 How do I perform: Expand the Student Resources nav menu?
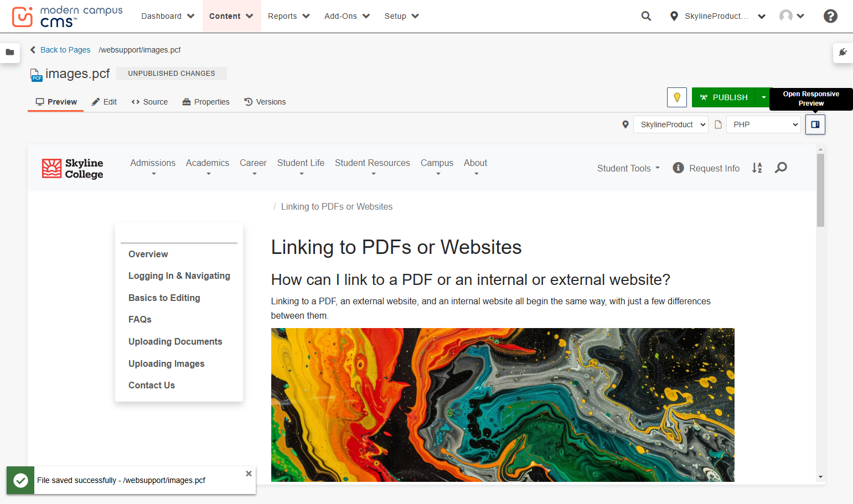coord(373,168)
